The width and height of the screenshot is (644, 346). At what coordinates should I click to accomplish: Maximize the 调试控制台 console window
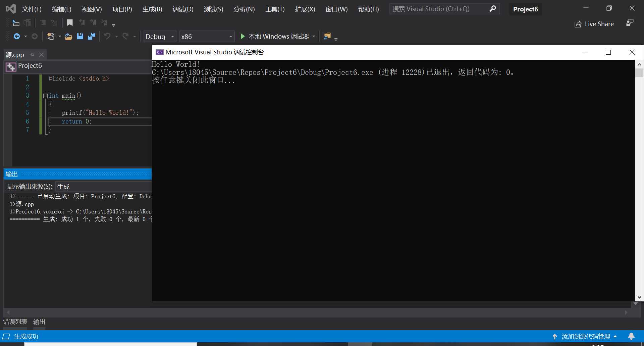pyautogui.click(x=608, y=52)
